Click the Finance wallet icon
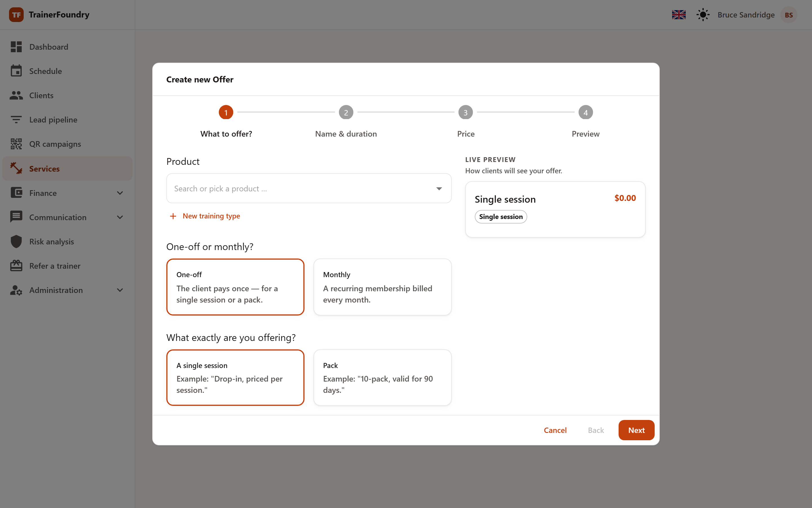The image size is (812, 508). (x=16, y=192)
